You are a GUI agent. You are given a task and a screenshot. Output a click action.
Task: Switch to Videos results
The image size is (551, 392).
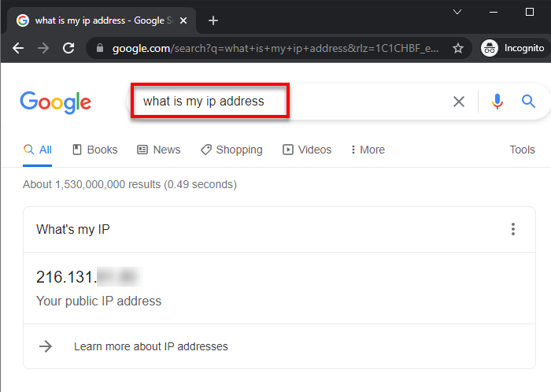click(307, 150)
